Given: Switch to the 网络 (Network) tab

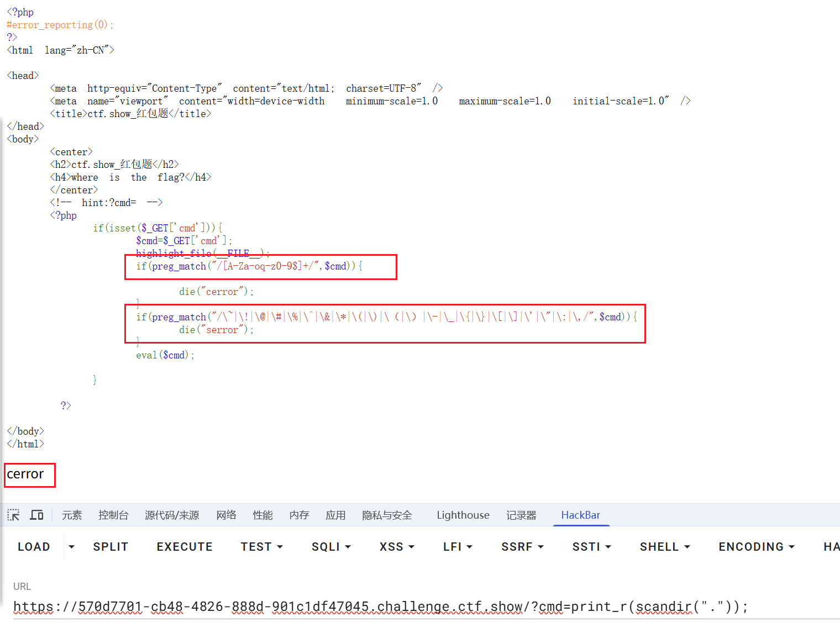Looking at the screenshot, I should click(x=226, y=515).
